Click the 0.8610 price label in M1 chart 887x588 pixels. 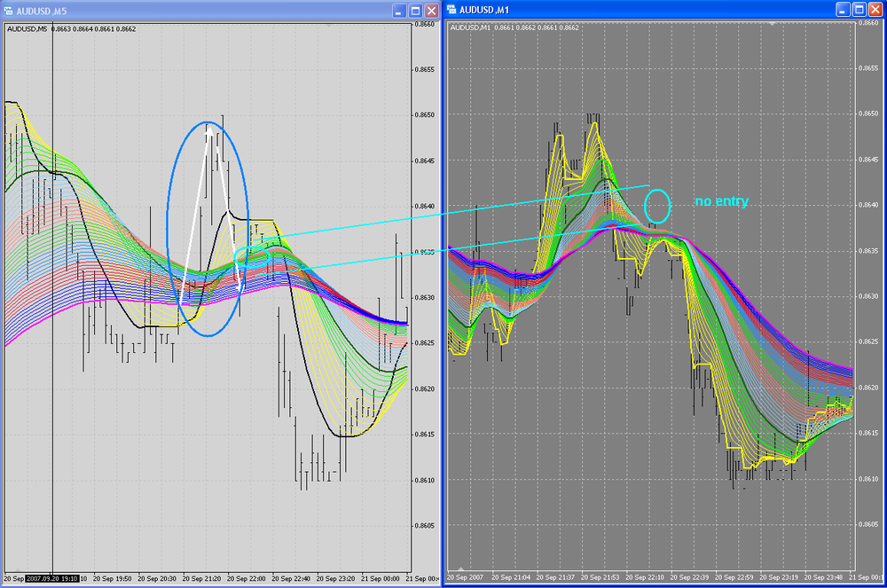coord(868,480)
